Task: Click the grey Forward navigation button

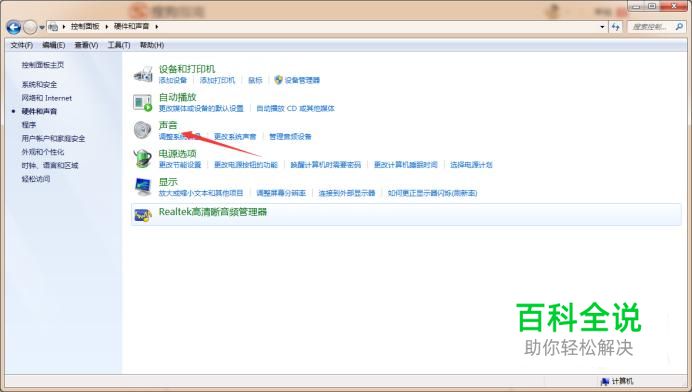Action: point(30,27)
